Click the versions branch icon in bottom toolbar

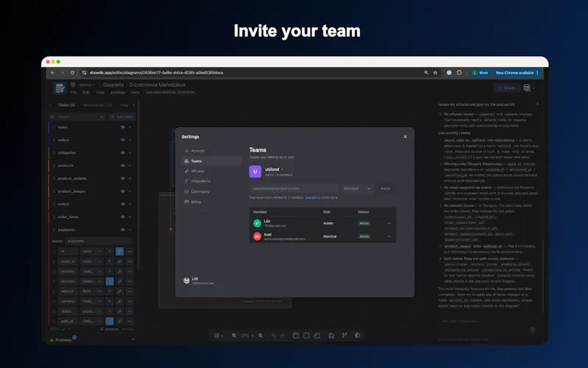tap(345, 336)
